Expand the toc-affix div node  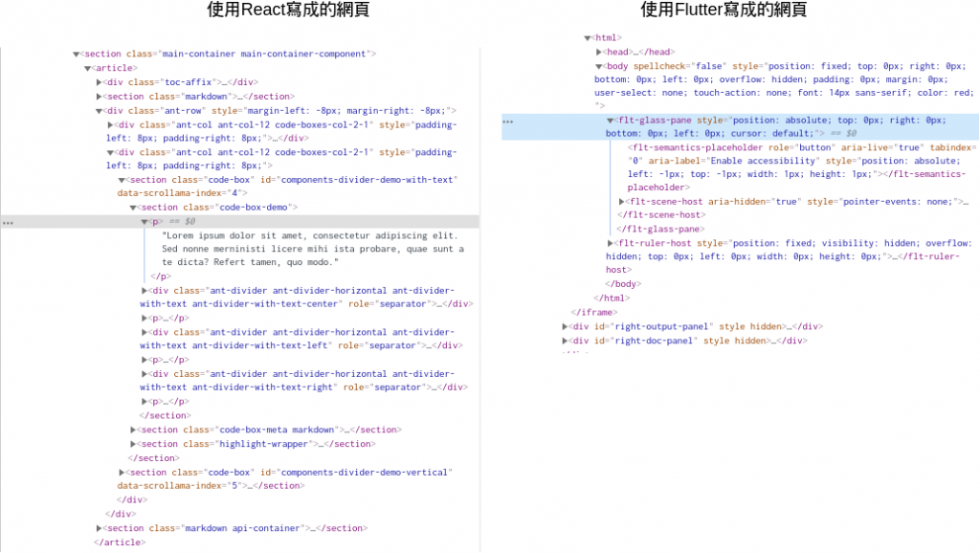pyautogui.click(x=99, y=82)
